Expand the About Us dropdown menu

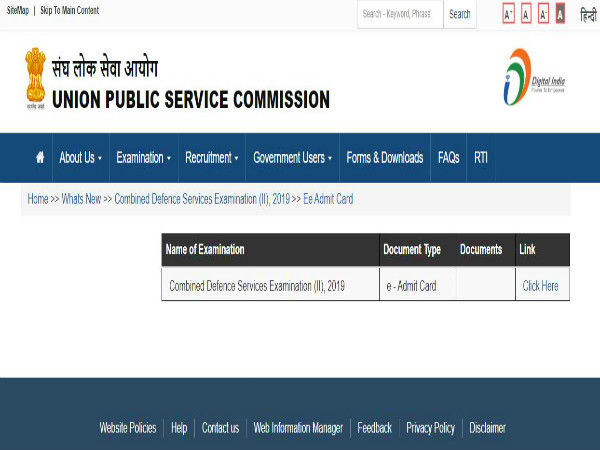(80, 158)
